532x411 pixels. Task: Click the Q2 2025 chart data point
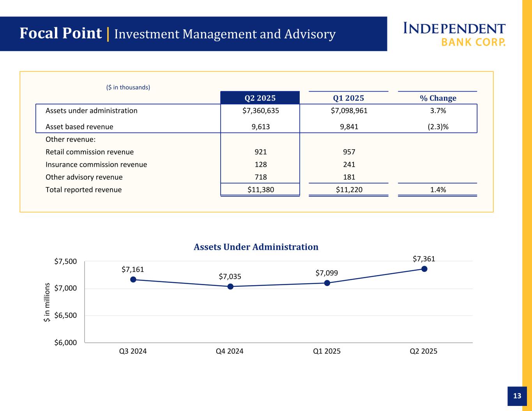point(424,269)
